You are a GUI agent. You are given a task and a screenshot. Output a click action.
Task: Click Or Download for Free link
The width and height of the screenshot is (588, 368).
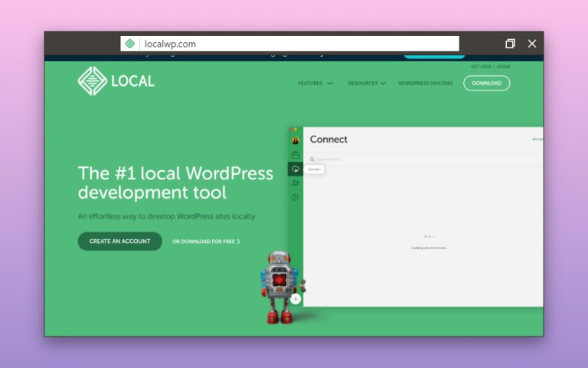(x=206, y=242)
